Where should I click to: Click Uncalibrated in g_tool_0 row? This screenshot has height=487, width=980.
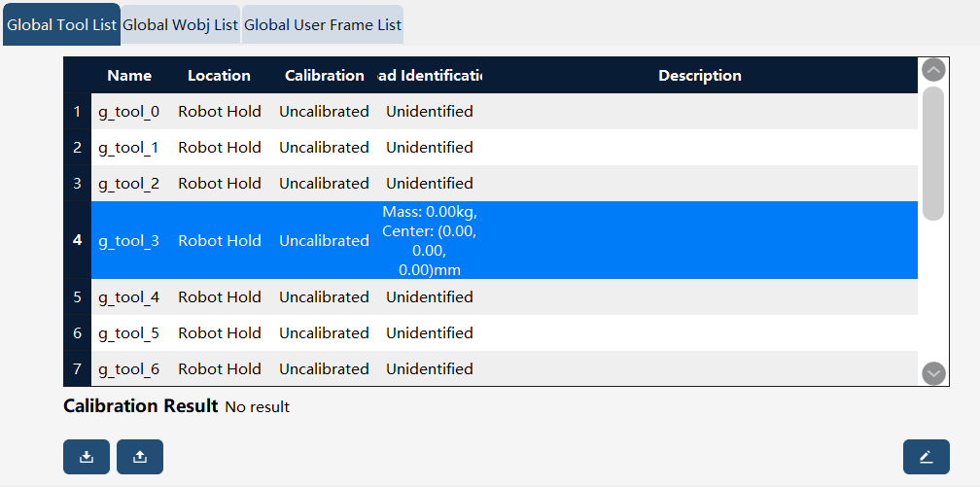[324, 112]
